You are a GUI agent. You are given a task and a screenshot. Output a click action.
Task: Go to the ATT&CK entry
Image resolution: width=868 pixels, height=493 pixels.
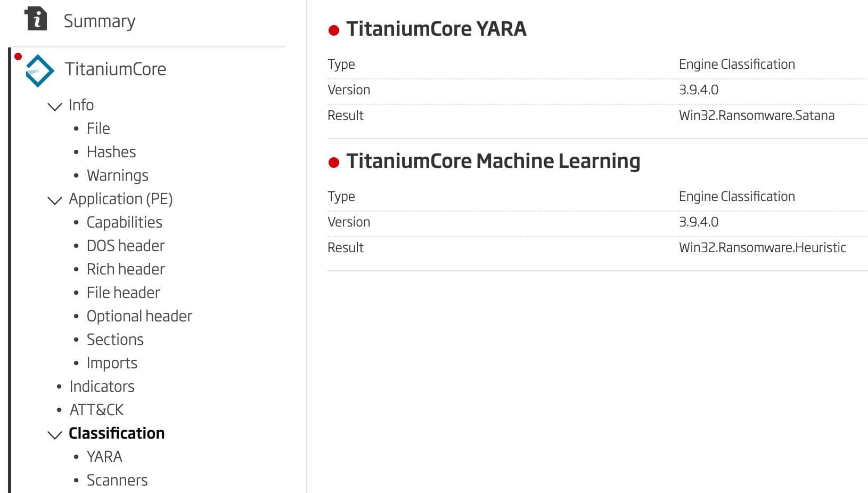click(x=96, y=410)
